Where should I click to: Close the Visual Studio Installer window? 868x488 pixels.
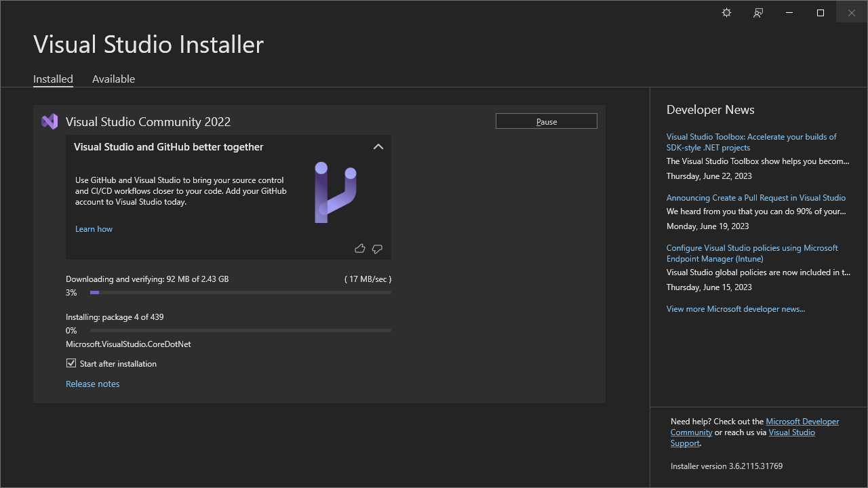coord(852,13)
